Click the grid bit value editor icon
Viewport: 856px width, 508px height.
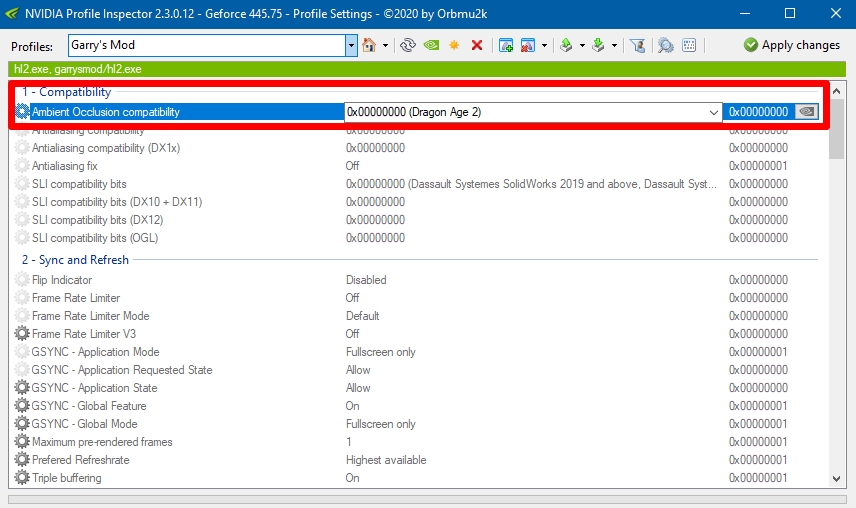[x=689, y=45]
